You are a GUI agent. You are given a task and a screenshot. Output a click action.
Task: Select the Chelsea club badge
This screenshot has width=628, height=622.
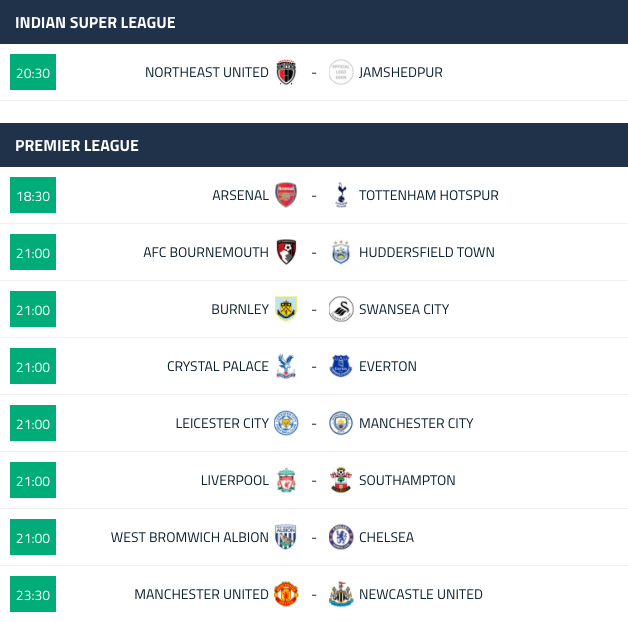341,537
